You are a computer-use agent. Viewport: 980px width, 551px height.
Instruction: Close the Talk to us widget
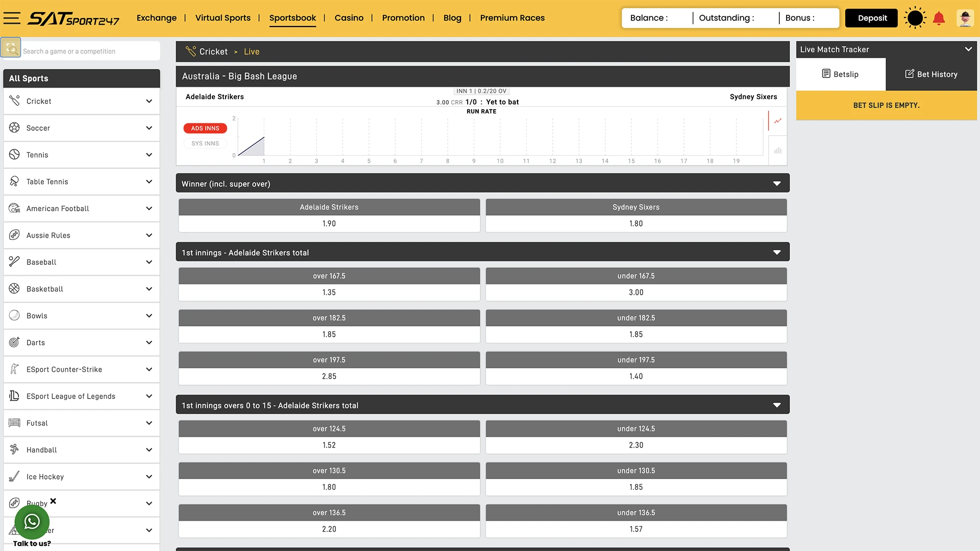coord(53,501)
